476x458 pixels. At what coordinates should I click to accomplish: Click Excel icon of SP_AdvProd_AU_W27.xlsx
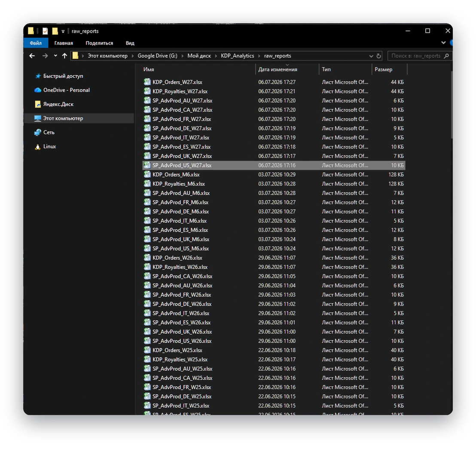click(x=147, y=101)
